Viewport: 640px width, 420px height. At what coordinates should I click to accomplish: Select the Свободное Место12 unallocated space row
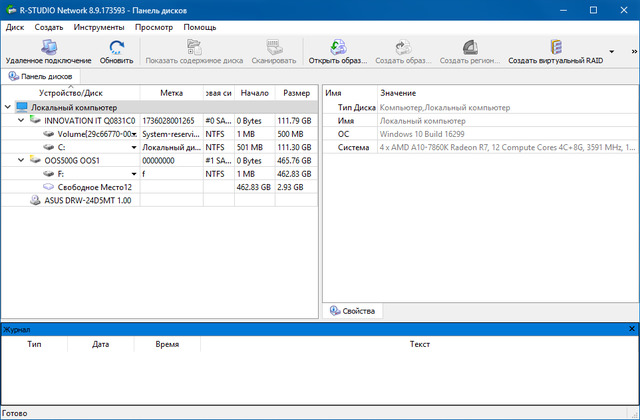point(94,187)
